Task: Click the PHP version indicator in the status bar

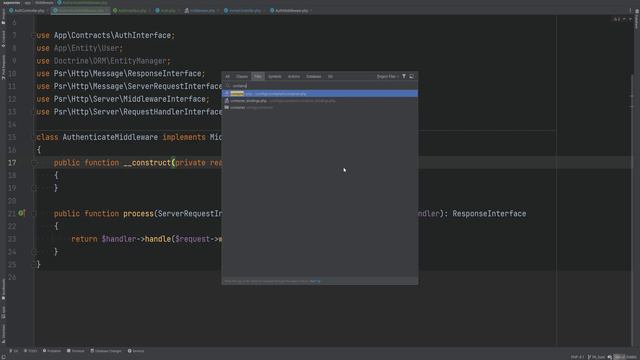Action: coord(577,357)
